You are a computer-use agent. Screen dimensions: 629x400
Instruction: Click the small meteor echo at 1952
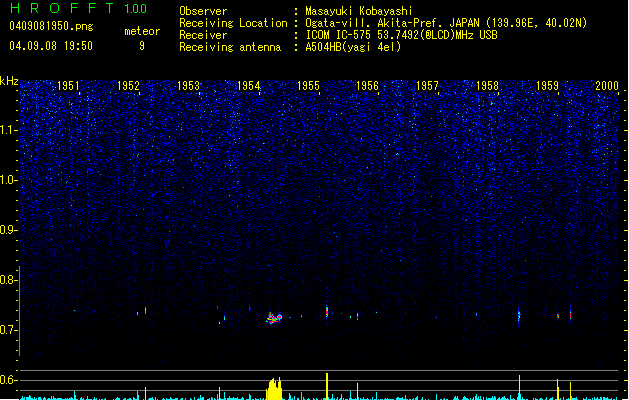pos(145,310)
